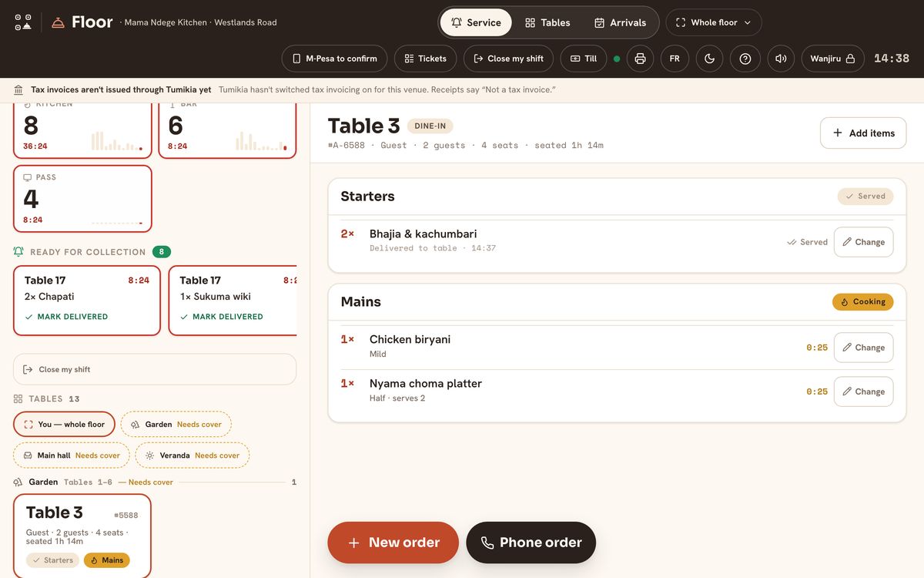Viewport: 924px width, 578px height.
Task: Click the green online status dot
Action: [617, 59]
